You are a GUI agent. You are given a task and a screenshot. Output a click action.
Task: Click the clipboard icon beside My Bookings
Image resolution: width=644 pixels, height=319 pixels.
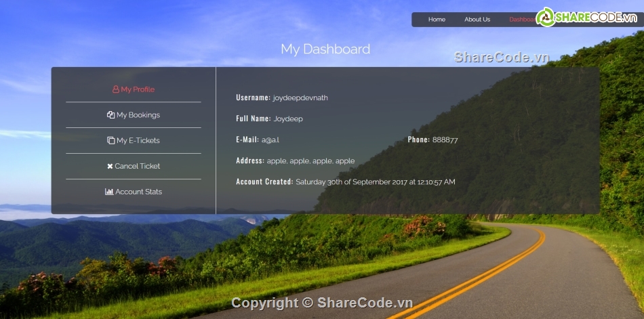point(110,115)
